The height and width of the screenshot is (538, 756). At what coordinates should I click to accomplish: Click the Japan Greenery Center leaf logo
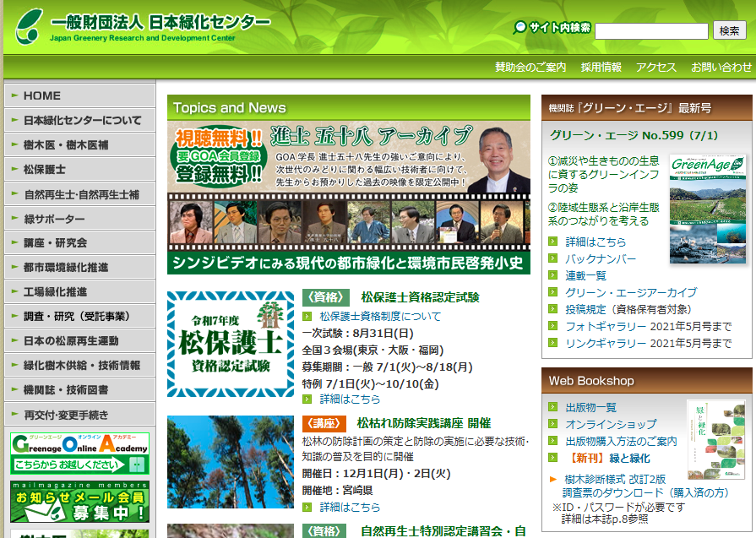tap(29, 26)
